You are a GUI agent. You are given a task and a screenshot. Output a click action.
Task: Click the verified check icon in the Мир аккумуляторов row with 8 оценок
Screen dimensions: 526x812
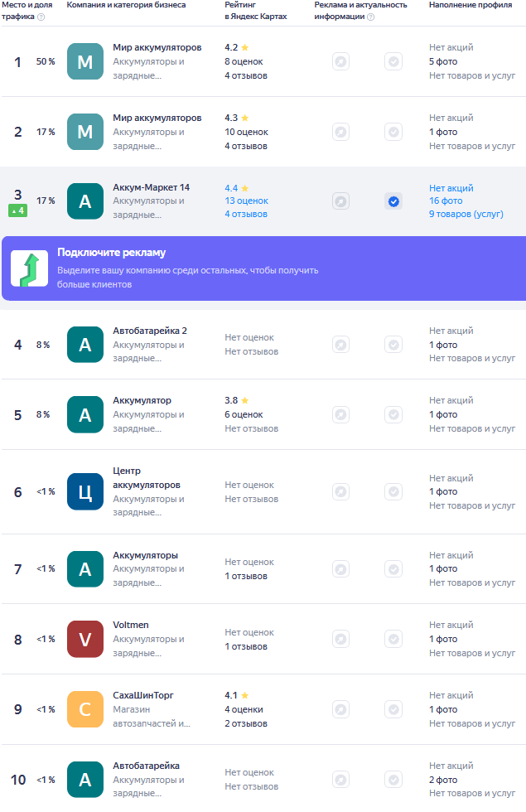393,61
